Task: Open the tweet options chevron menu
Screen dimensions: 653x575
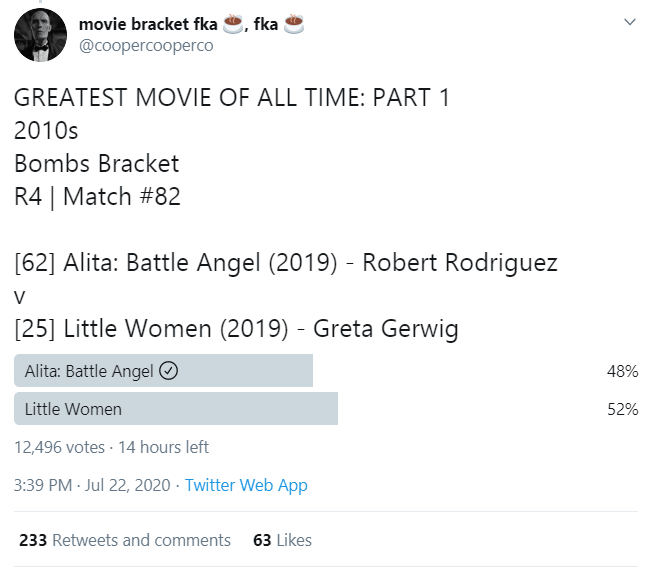Action: click(x=629, y=22)
